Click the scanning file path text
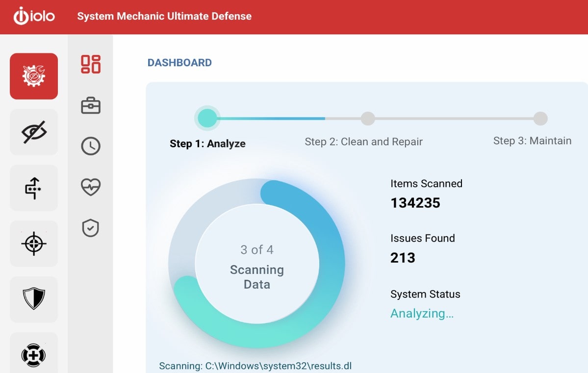The image size is (588, 373). [x=256, y=366]
